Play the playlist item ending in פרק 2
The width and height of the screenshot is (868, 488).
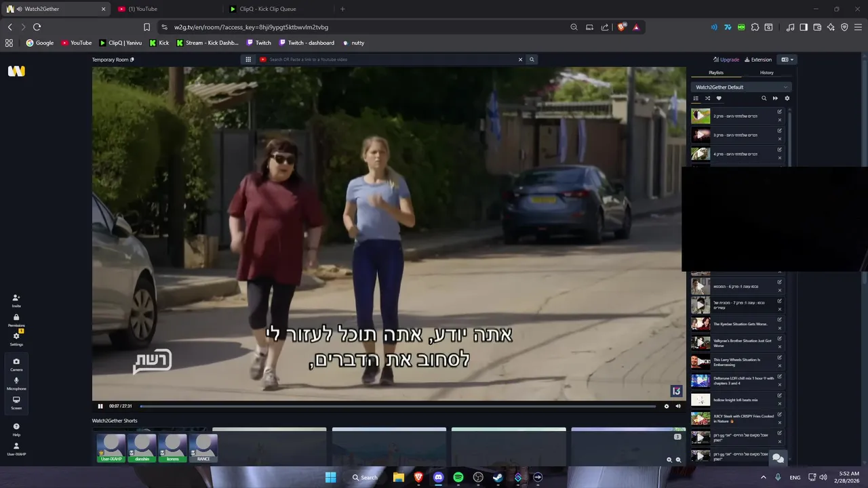tap(701, 116)
